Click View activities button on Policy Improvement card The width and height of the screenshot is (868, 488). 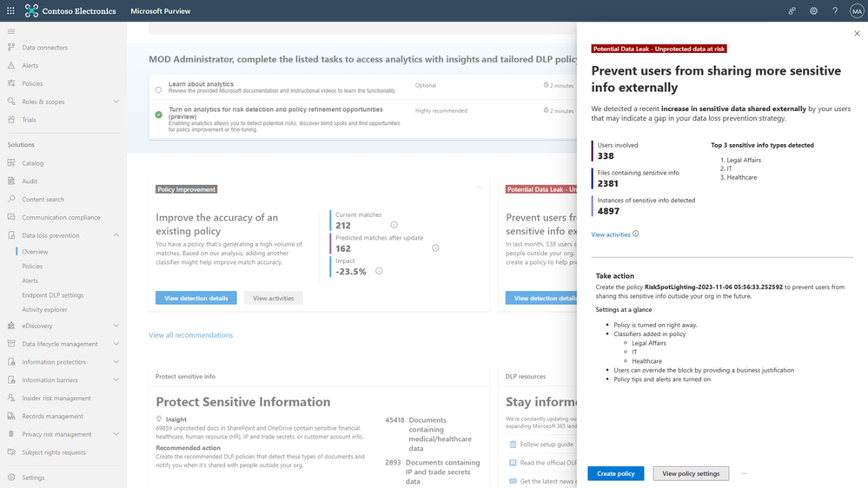click(274, 298)
